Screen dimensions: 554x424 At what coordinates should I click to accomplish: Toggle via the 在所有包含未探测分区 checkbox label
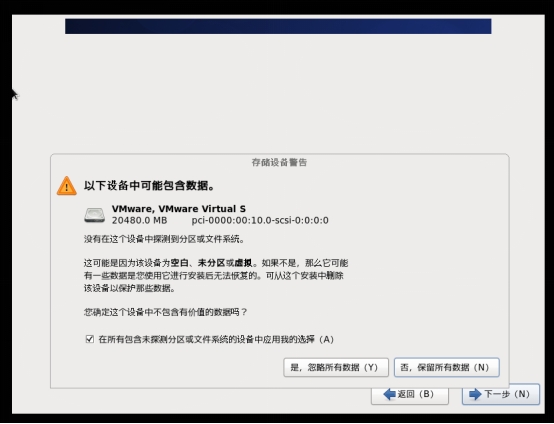point(216,340)
